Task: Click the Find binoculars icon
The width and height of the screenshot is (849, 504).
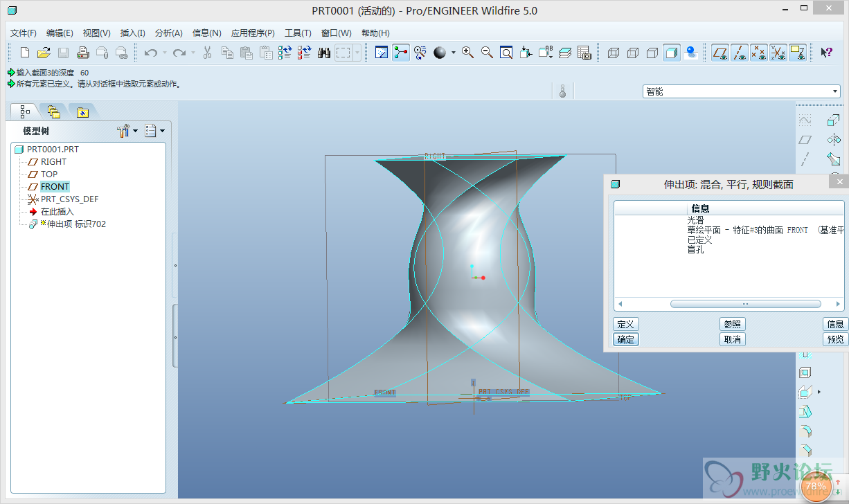Action: (x=324, y=53)
